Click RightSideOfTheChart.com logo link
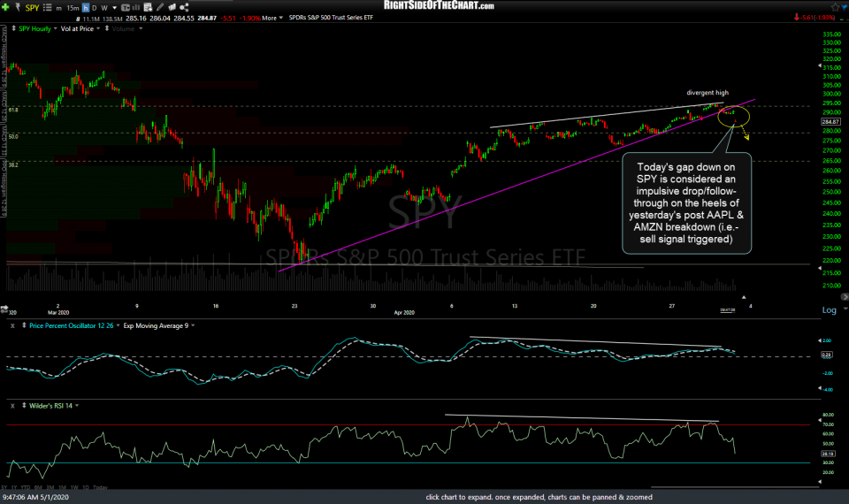Screen dimensions: 849x504 pos(439,5)
